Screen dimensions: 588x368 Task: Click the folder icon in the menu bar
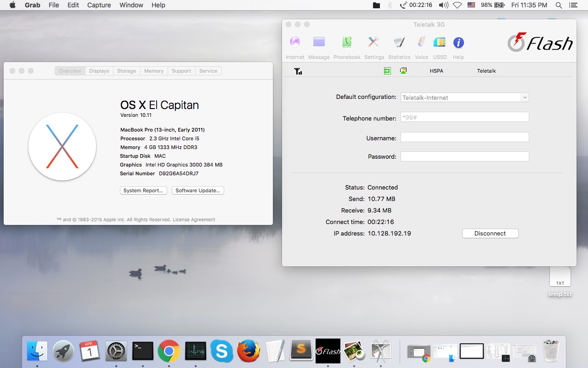click(376, 5)
